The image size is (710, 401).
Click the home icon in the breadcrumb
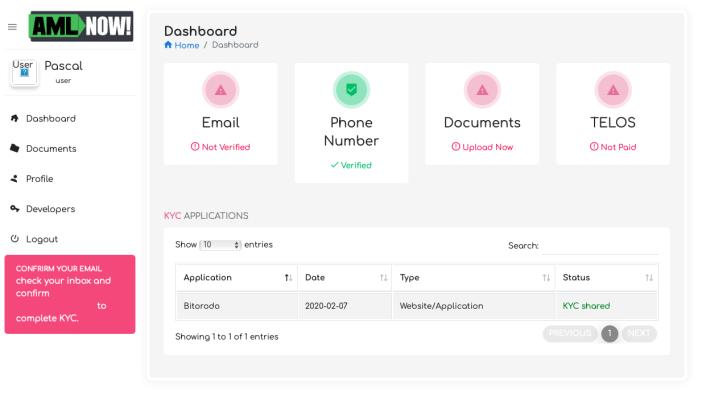tap(168, 45)
